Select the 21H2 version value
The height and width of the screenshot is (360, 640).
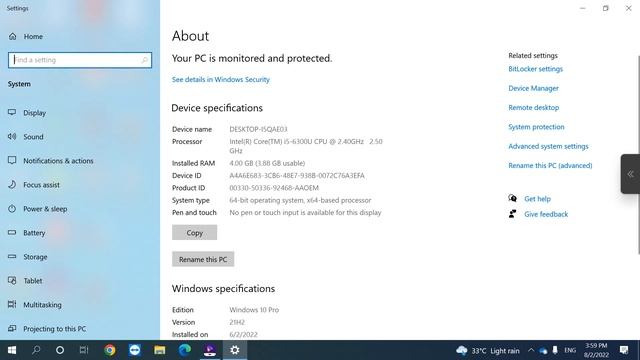[237, 322]
